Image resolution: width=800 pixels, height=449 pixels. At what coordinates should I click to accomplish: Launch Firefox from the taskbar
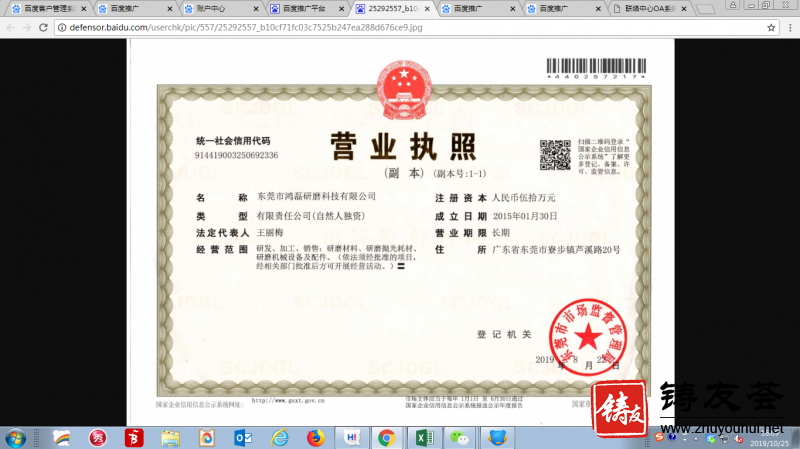pyautogui.click(x=316, y=438)
